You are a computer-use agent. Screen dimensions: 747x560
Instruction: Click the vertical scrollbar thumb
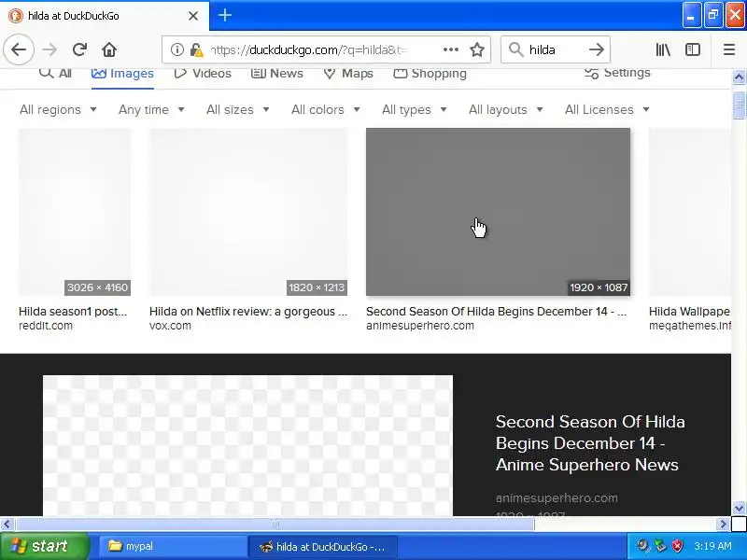tap(739, 104)
